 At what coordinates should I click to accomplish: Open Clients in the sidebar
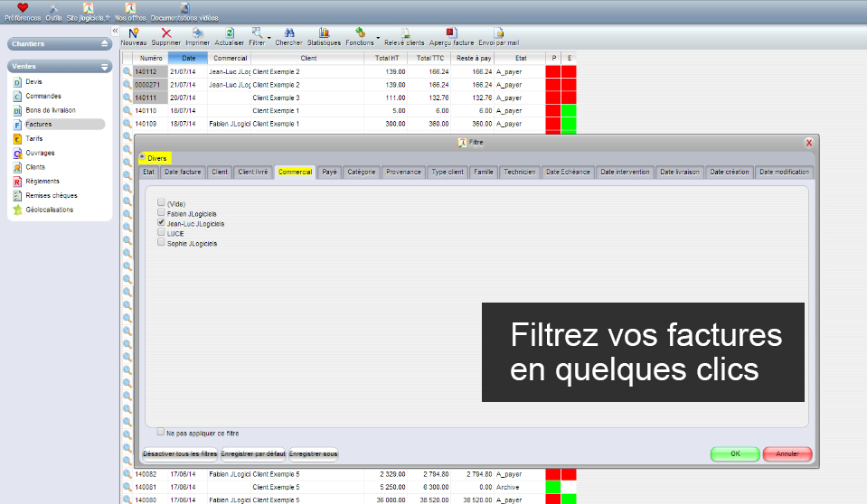35,167
